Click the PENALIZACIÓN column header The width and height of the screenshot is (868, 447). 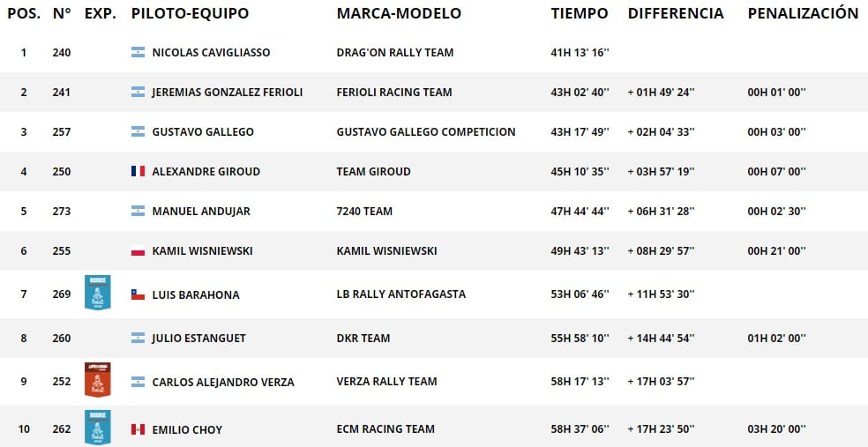click(x=803, y=14)
